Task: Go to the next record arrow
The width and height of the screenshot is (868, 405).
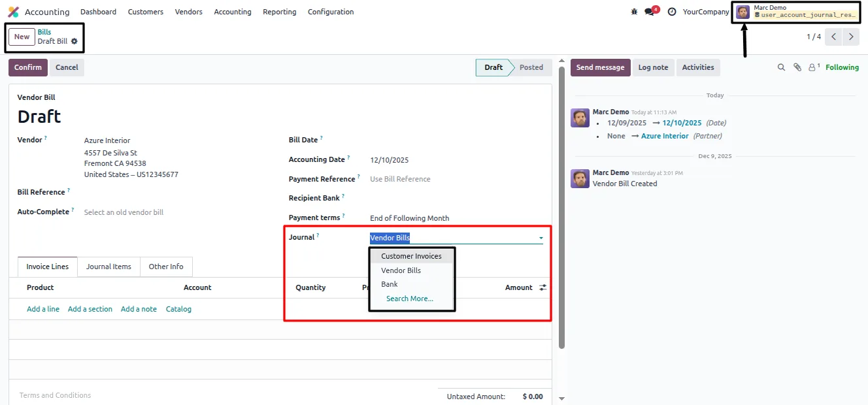Action: (851, 37)
